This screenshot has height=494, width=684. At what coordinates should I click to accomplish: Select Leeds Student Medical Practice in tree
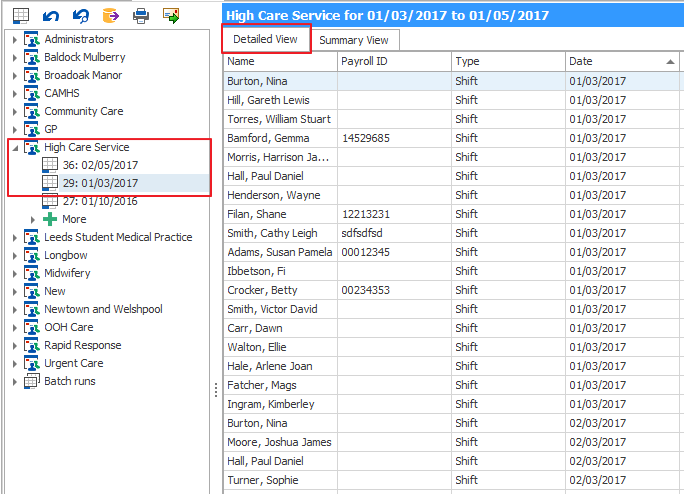coord(118,237)
